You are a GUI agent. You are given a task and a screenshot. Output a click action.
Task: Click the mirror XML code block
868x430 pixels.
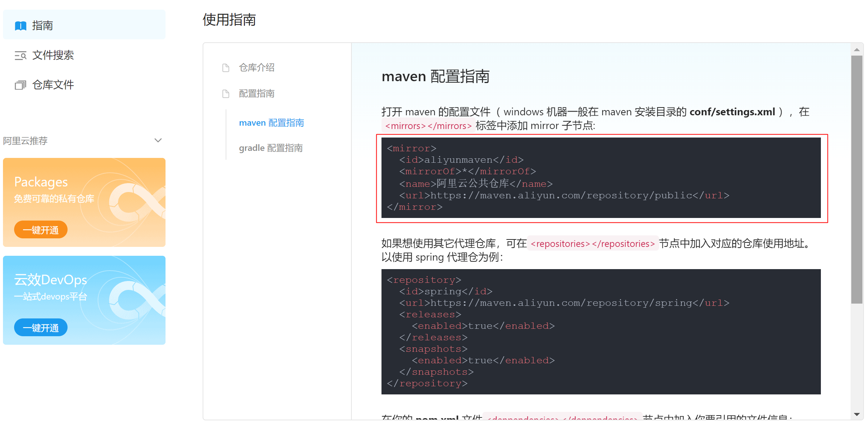click(x=601, y=178)
